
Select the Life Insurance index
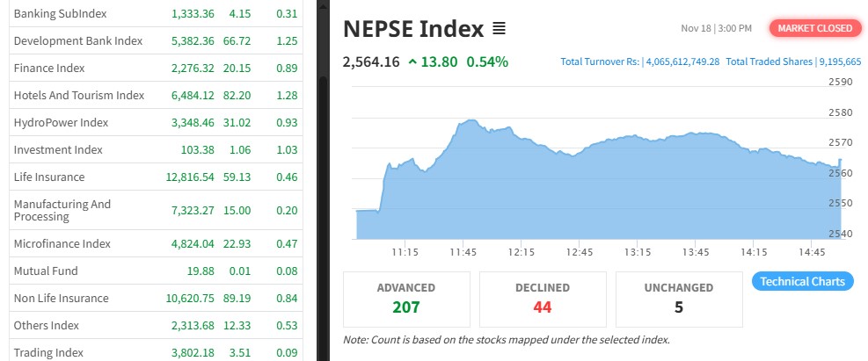coord(48,177)
